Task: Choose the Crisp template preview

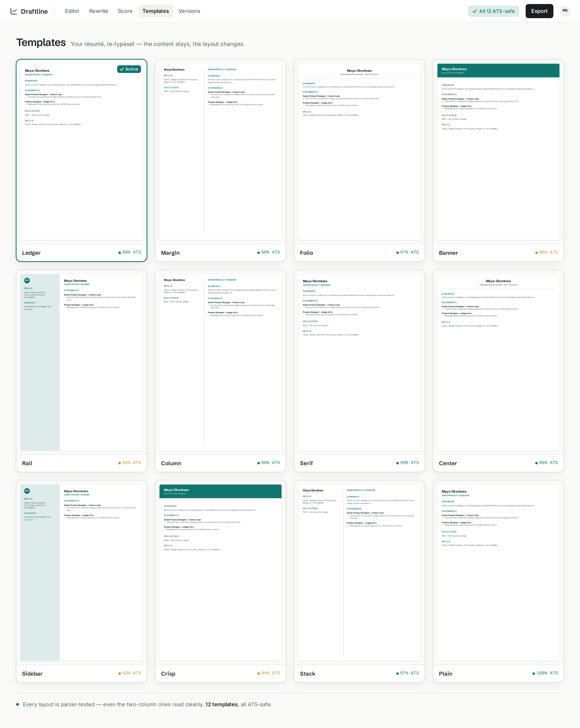Action: click(220, 573)
